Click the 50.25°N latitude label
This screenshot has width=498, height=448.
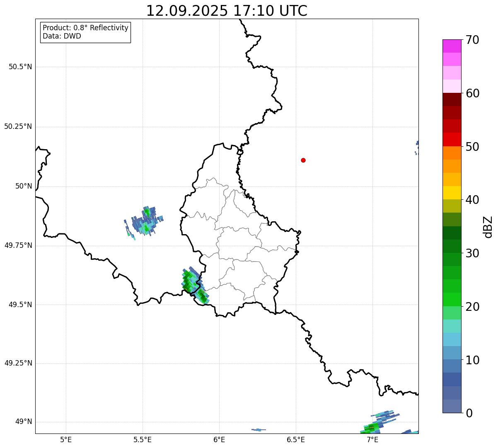pos(18,126)
